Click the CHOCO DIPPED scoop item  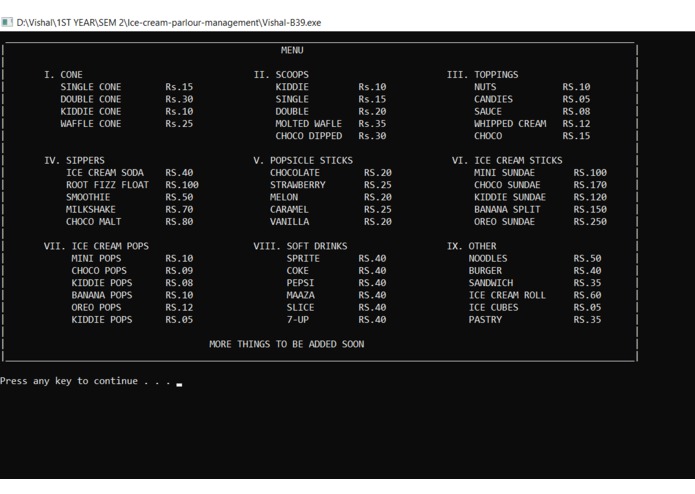308,136
